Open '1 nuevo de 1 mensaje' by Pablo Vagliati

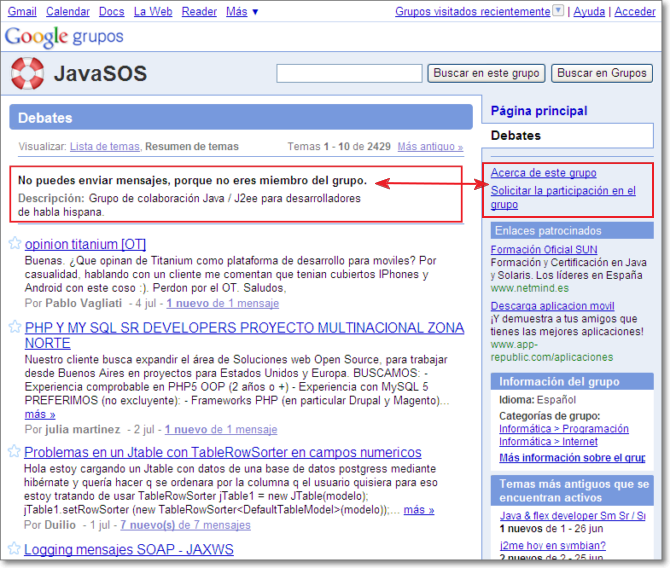click(x=223, y=303)
